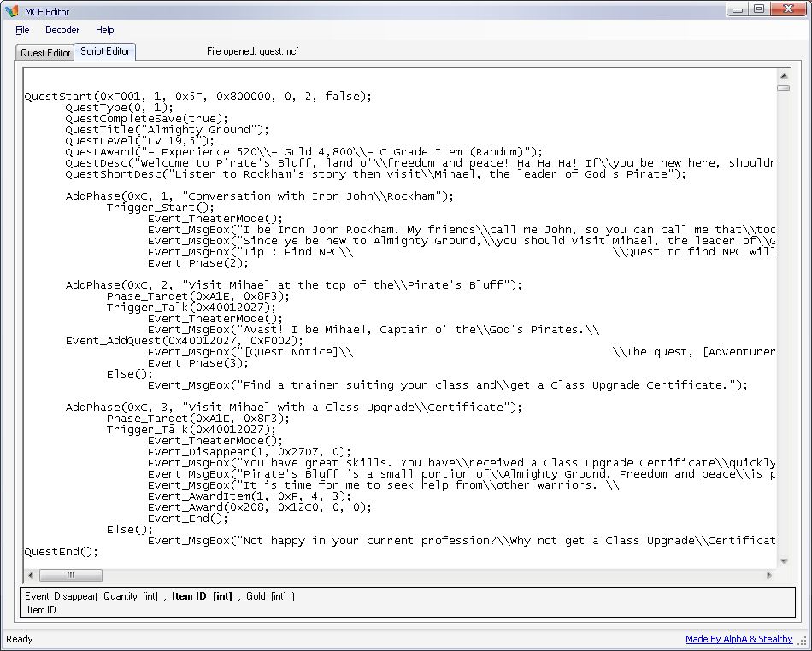Screen dimensions: 812x651
Task: Minimize the MCF Editor window
Action: [738, 9]
